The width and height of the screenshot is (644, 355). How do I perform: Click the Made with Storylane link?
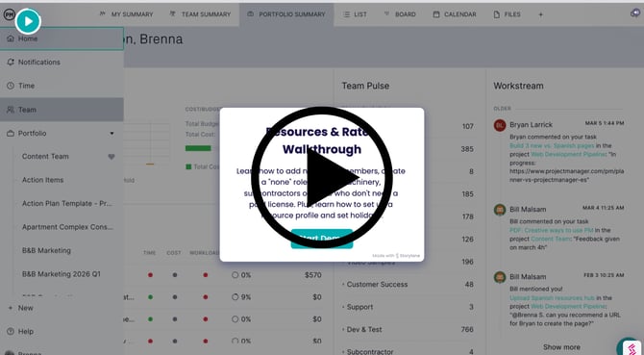(x=396, y=256)
